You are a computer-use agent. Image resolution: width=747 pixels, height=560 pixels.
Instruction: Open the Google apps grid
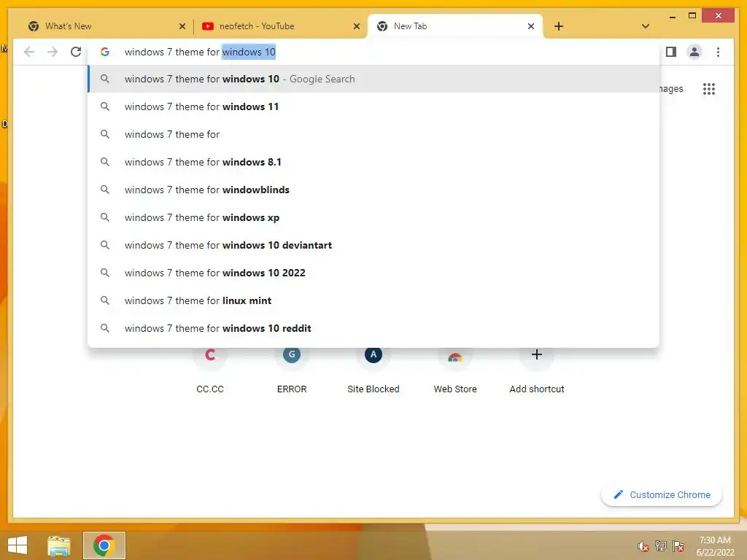click(709, 89)
